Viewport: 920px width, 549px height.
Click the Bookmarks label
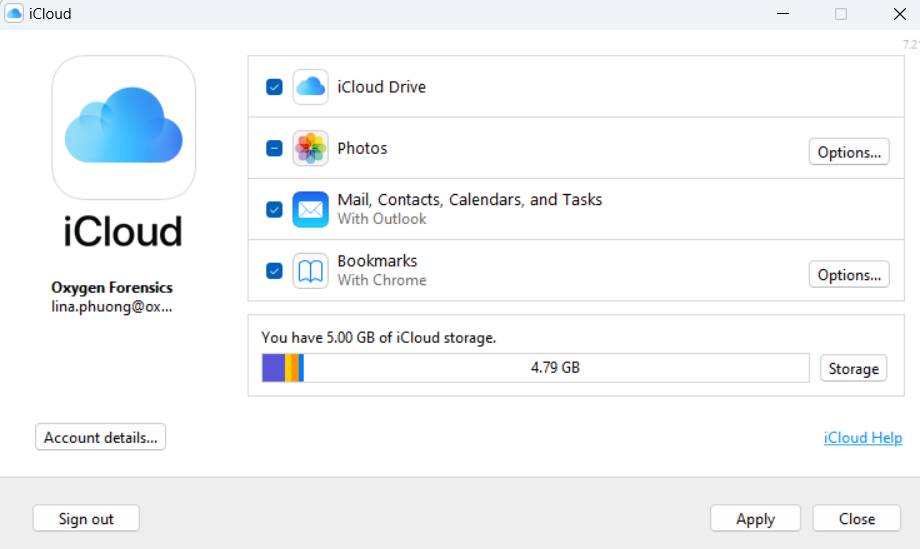377,261
